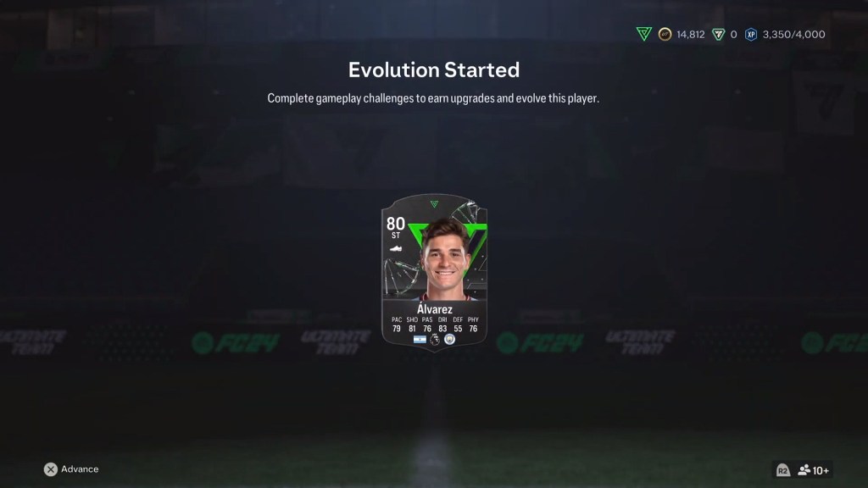Open the friends online 10+ icon
Viewport: 868px width, 488px height.
point(813,470)
